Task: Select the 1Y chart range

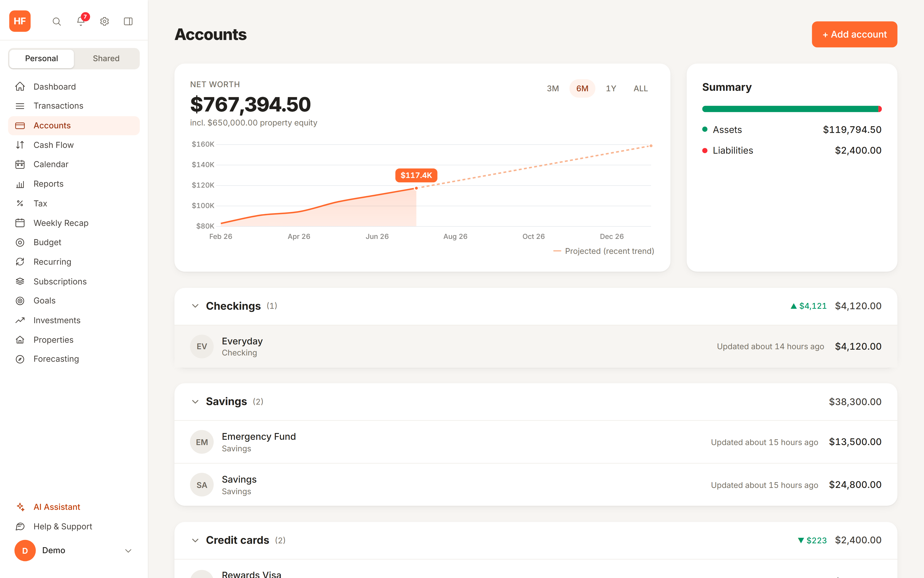Action: coord(611,88)
